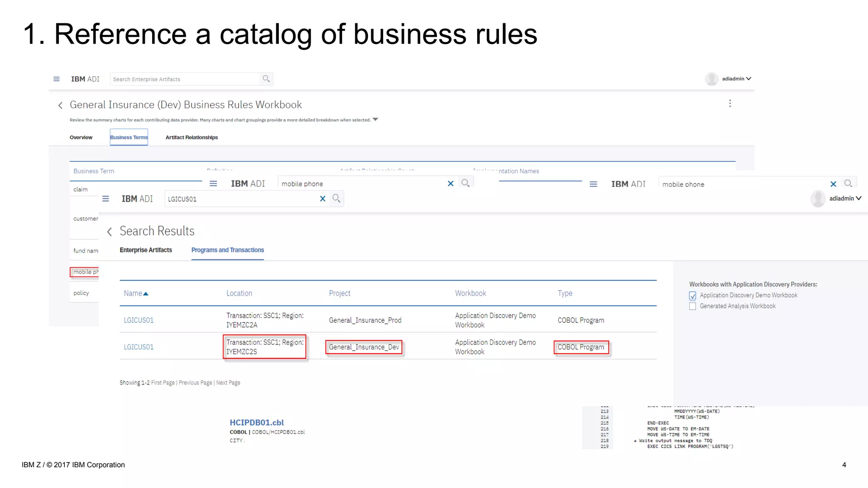Click Business Term column header
The image size is (868, 488).
pyautogui.click(x=94, y=171)
